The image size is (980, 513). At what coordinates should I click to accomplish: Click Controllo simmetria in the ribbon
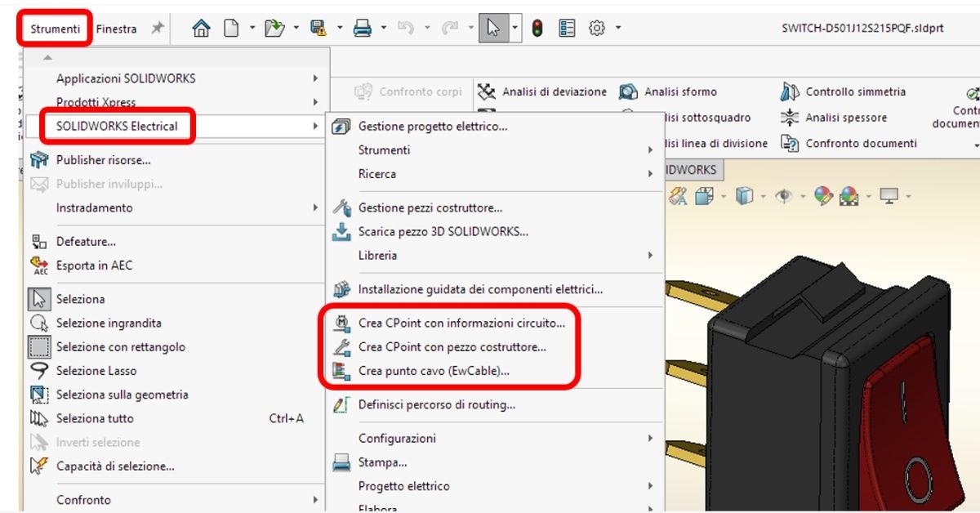point(855,91)
